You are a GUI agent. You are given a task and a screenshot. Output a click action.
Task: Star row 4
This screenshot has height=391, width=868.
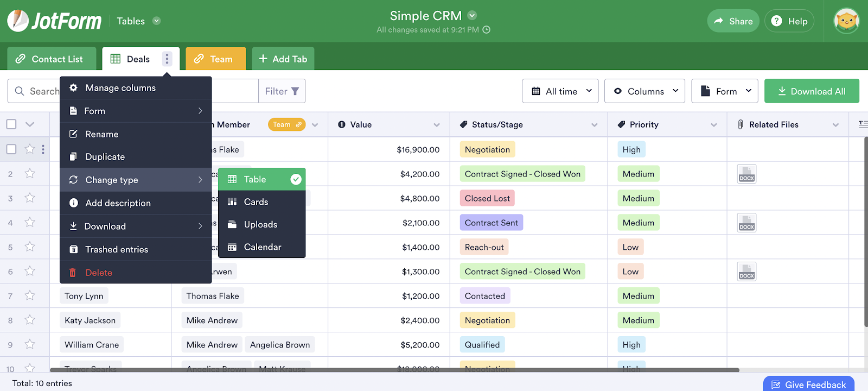point(30,223)
